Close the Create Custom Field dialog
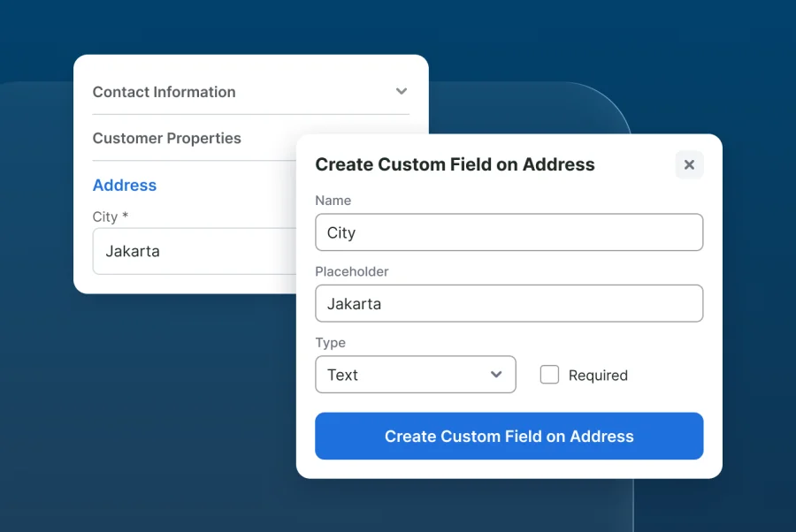This screenshot has height=532, width=796. pos(689,165)
